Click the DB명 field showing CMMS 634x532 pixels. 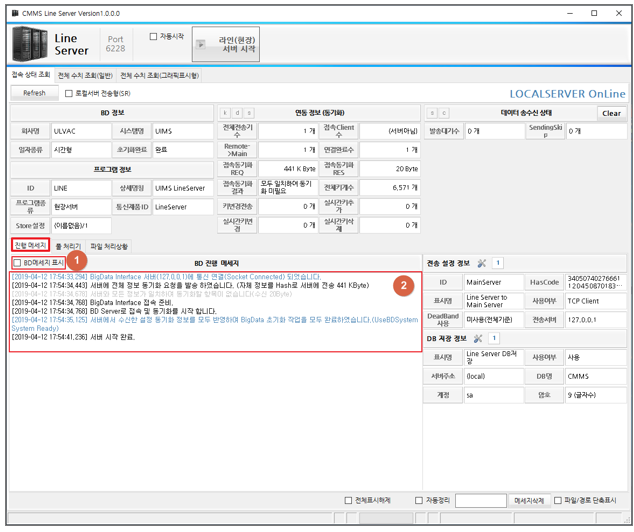[x=596, y=376]
